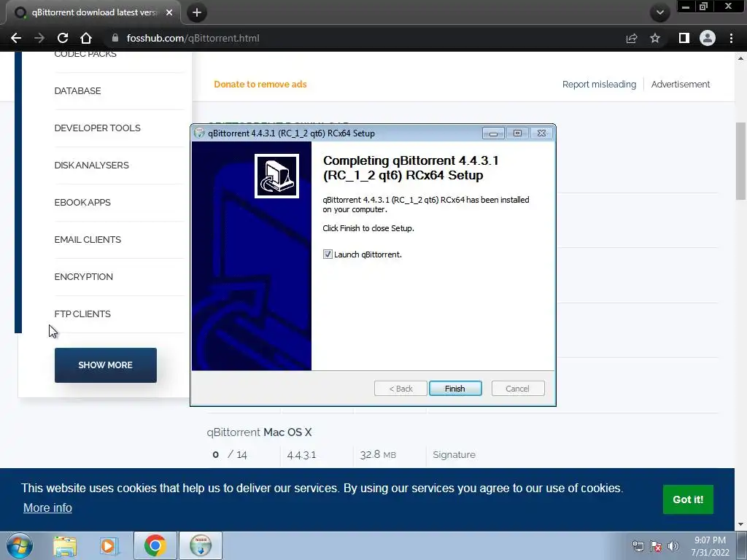The image size is (747, 560).
Task: Maximize the qBittorrent Setup dialog
Action: (x=517, y=133)
